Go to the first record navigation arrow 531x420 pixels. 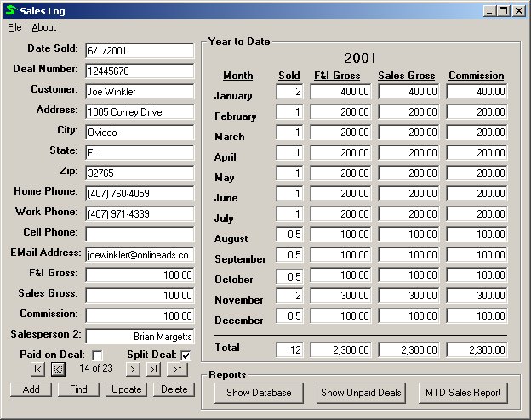tap(37, 369)
